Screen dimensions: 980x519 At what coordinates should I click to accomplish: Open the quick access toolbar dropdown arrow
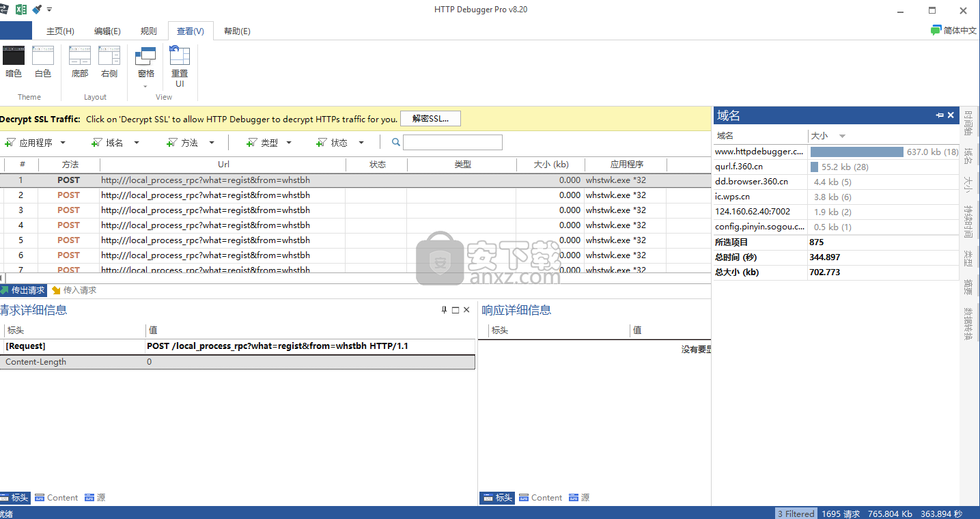pyautogui.click(x=50, y=10)
